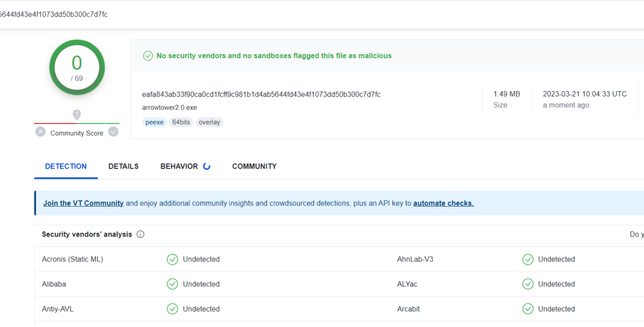Click the green check icon in the no-detection banner
The height and width of the screenshot is (327, 644).
pyautogui.click(x=148, y=55)
